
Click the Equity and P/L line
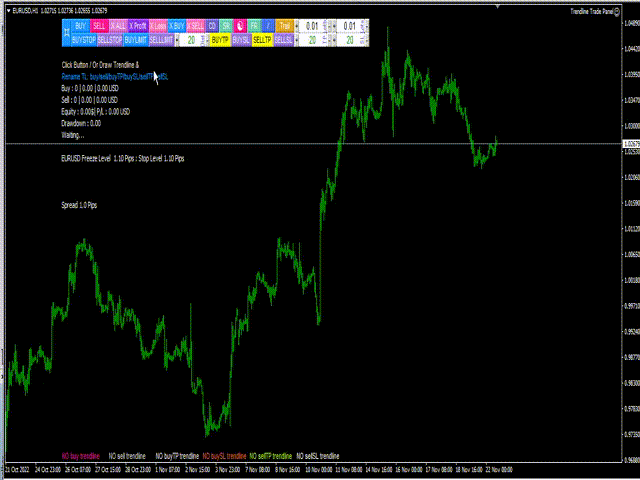(96, 112)
